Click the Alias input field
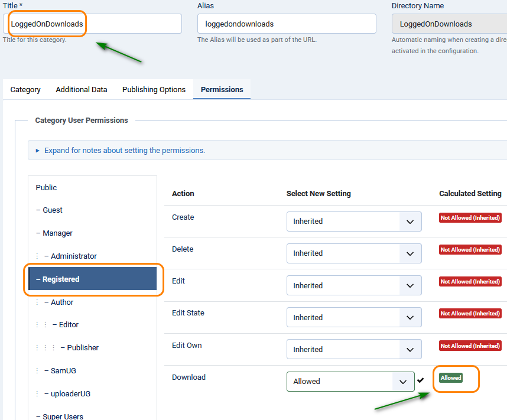Screen dimensions: 507x420 pyautogui.click(x=287, y=24)
